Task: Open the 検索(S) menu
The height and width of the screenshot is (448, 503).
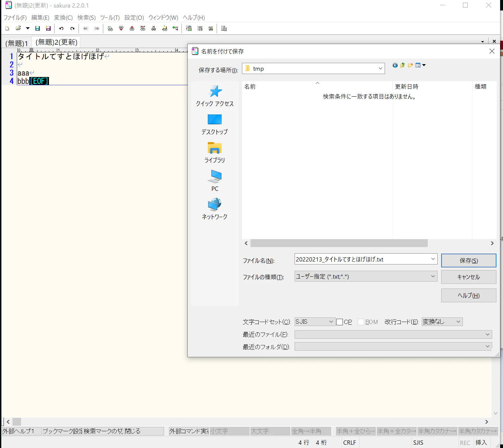Action: [x=87, y=17]
